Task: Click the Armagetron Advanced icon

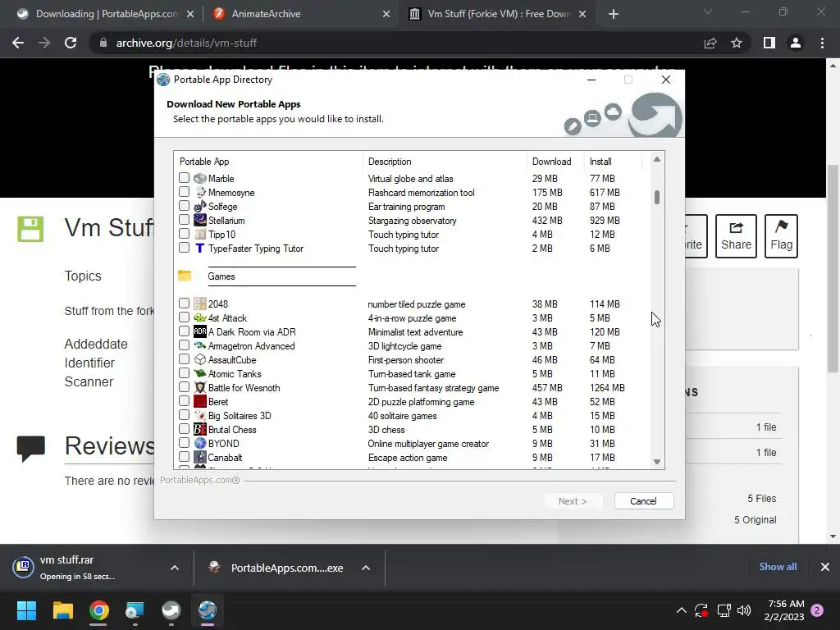Action: point(200,345)
